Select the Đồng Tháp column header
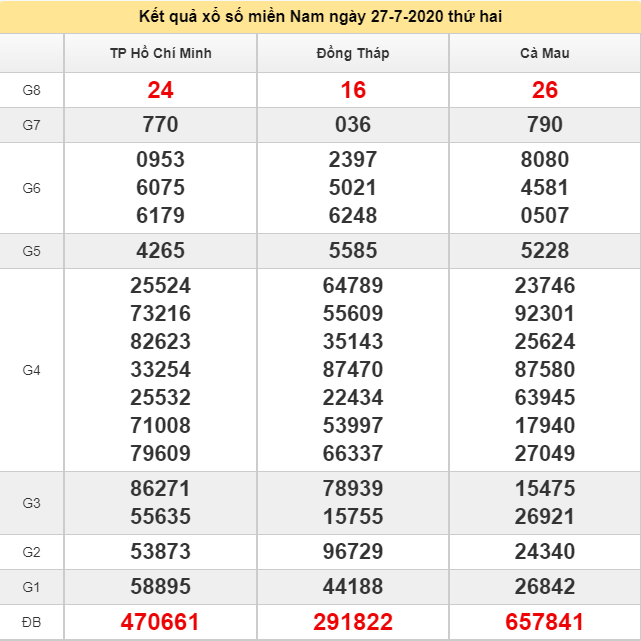This screenshot has height=641, width=641. [353, 53]
